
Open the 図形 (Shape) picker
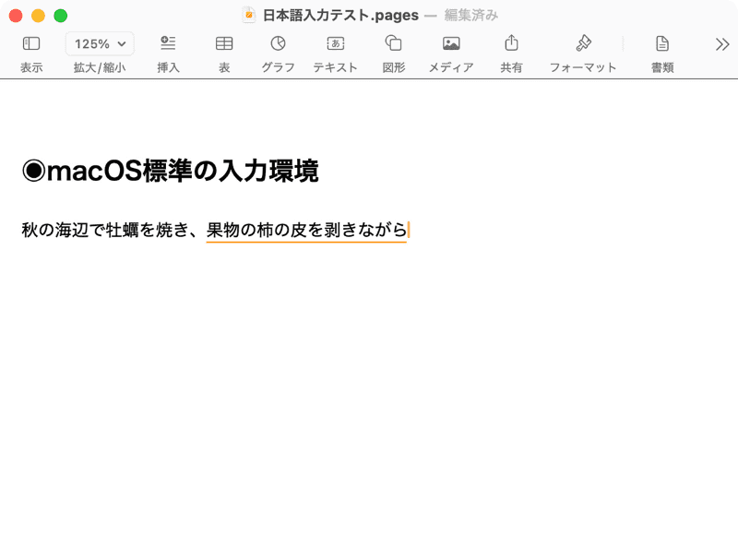coord(394,42)
